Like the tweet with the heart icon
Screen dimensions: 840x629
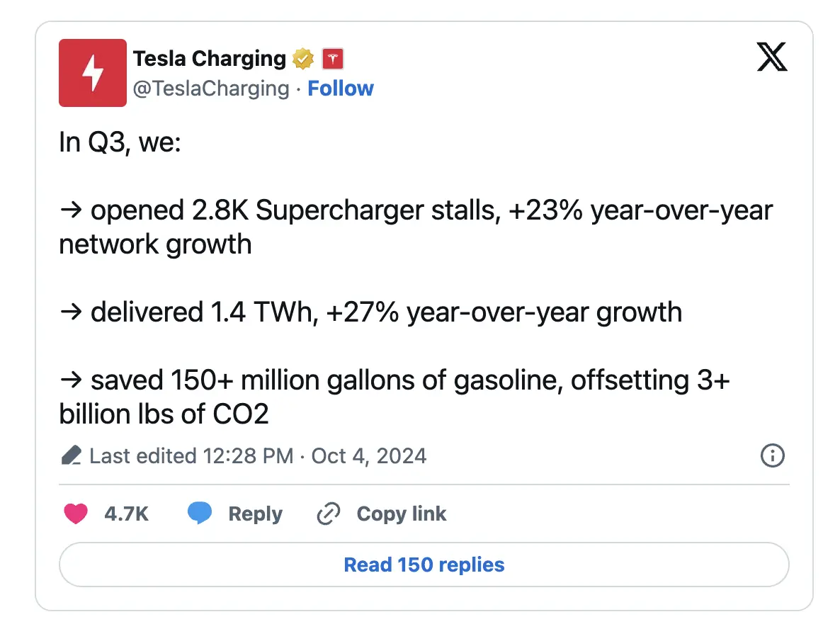[76, 514]
